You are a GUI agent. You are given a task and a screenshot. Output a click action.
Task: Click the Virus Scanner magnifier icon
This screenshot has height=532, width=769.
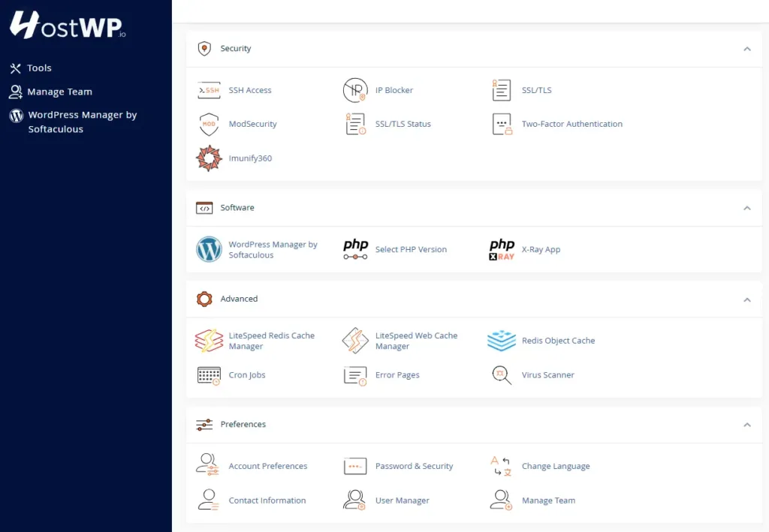coord(502,375)
